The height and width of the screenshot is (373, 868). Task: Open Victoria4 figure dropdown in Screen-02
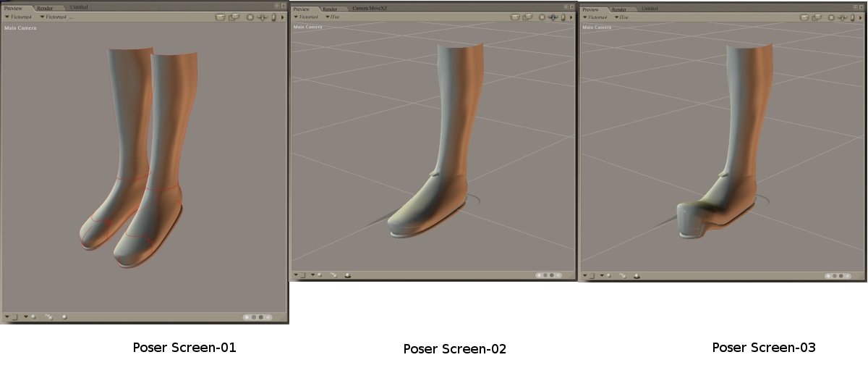coord(306,17)
